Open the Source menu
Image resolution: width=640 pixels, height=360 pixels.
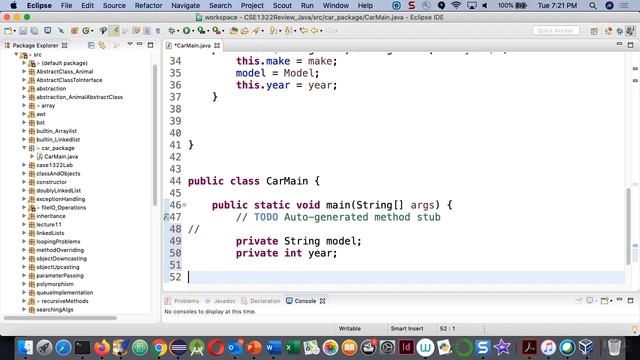pos(114,6)
